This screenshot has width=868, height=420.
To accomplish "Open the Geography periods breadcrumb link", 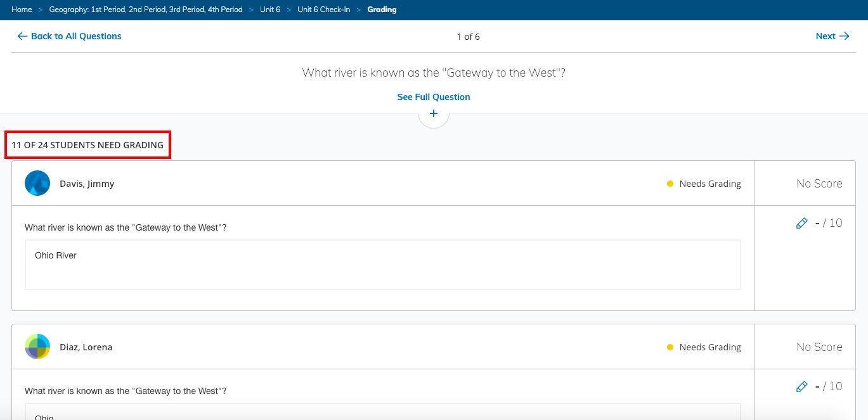I will [x=146, y=10].
